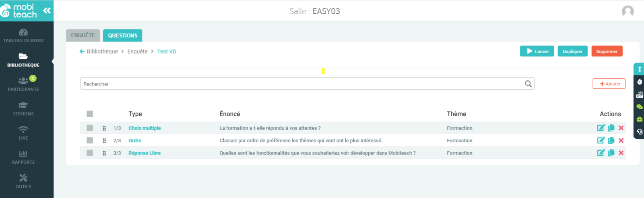Edit the Choix multiple question
The image size is (644, 198).
tap(601, 128)
